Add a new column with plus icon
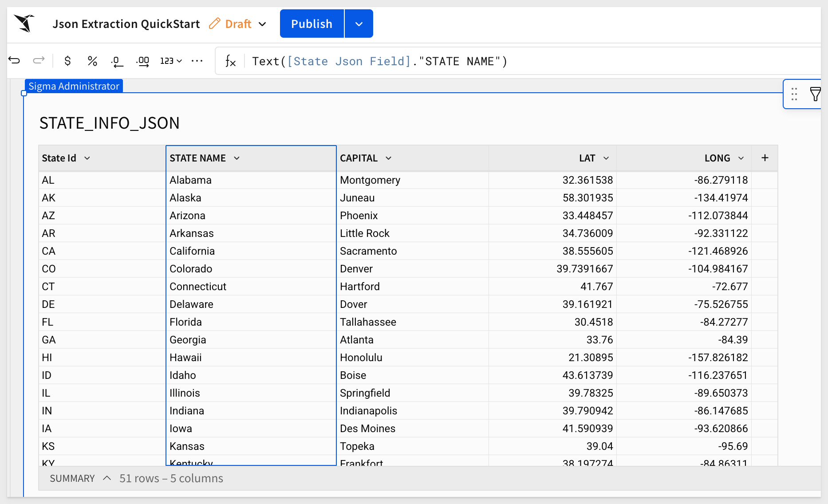This screenshot has height=504, width=828. 765,158
